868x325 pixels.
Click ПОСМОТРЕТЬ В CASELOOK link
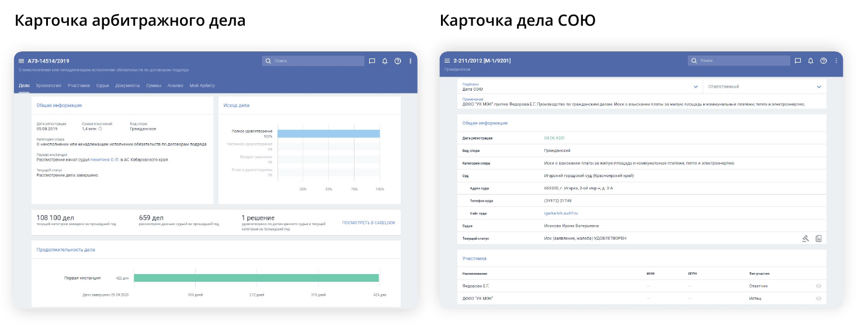[x=369, y=223]
